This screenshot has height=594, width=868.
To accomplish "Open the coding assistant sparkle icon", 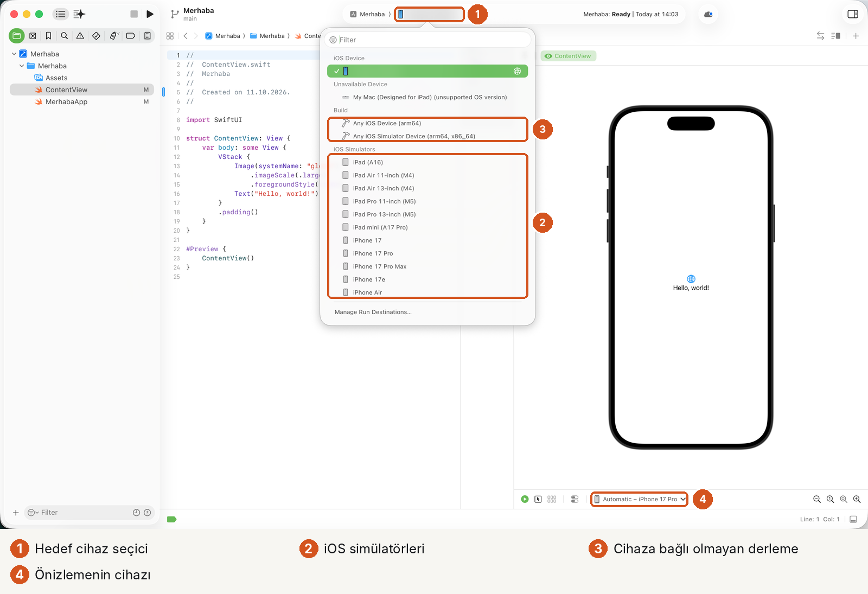I will coord(79,14).
